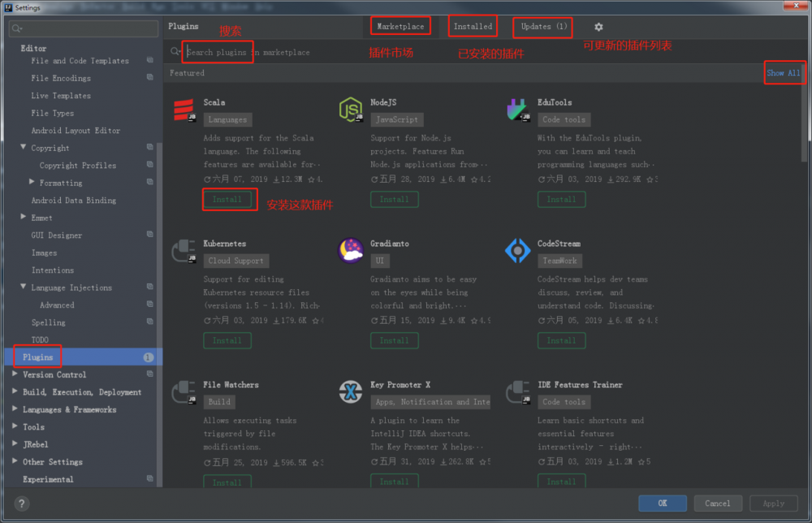This screenshot has height=523, width=812.
Task: Click the Languages tag under Scala
Action: 228,119
